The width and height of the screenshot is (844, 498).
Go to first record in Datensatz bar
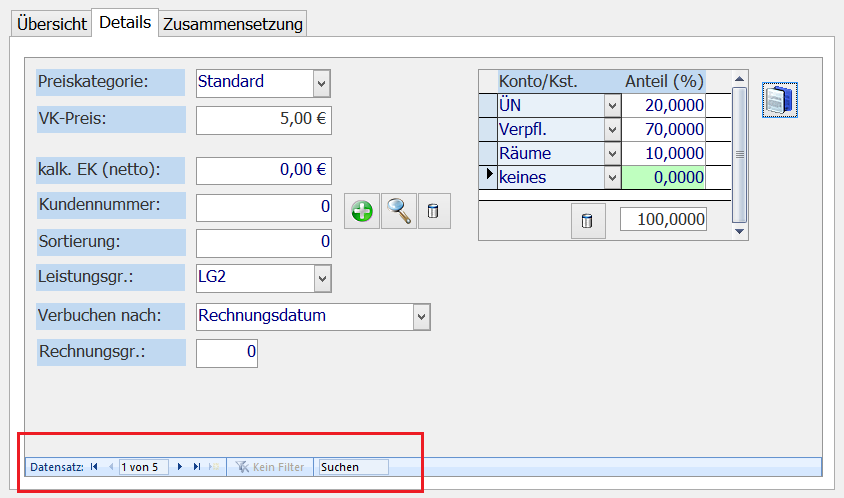coord(94,467)
